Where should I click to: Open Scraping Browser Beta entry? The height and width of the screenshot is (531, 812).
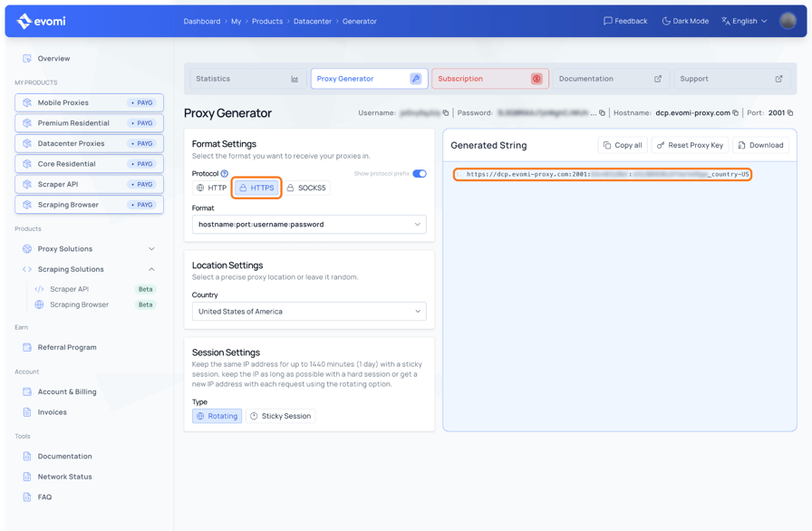click(x=95, y=304)
